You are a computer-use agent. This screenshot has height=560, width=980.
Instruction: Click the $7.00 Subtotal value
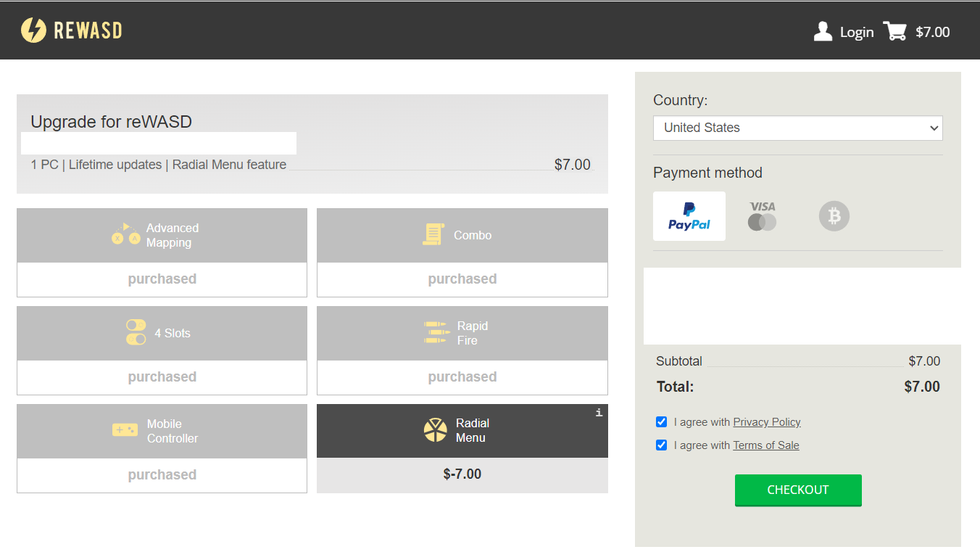point(924,361)
